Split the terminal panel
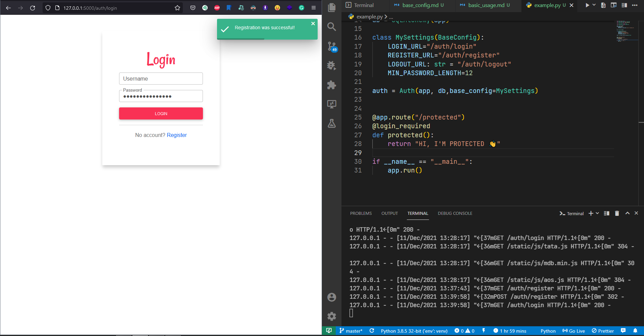 [x=606, y=213]
